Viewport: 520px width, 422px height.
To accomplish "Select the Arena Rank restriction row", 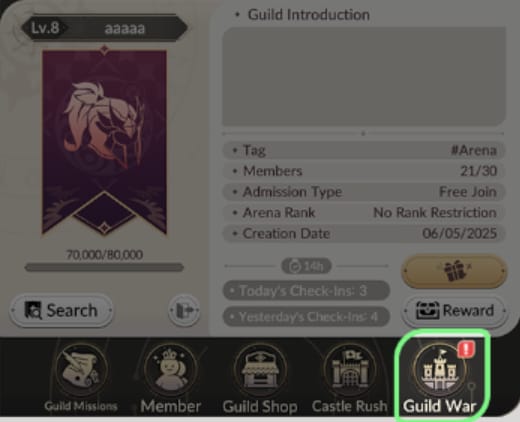I will [364, 213].
